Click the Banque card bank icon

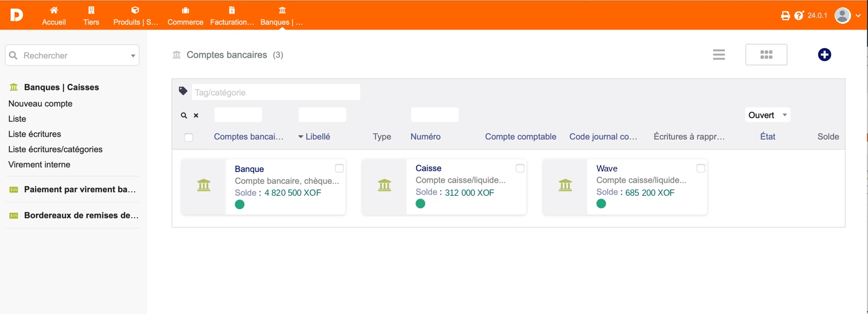point(204,185)
